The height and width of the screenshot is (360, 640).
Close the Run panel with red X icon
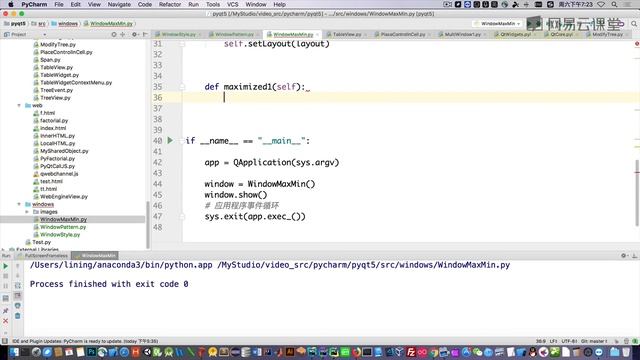click(6, 321)
